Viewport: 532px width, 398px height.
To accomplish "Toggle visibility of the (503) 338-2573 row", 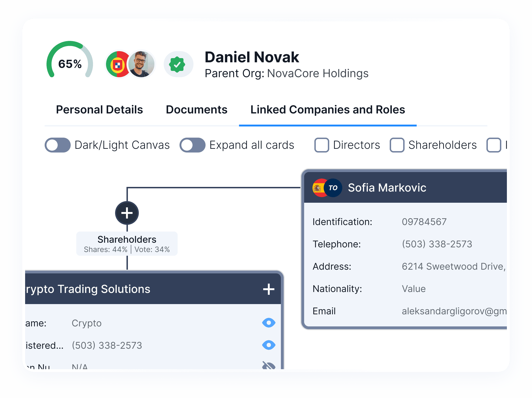I will (x=268, y=345).
